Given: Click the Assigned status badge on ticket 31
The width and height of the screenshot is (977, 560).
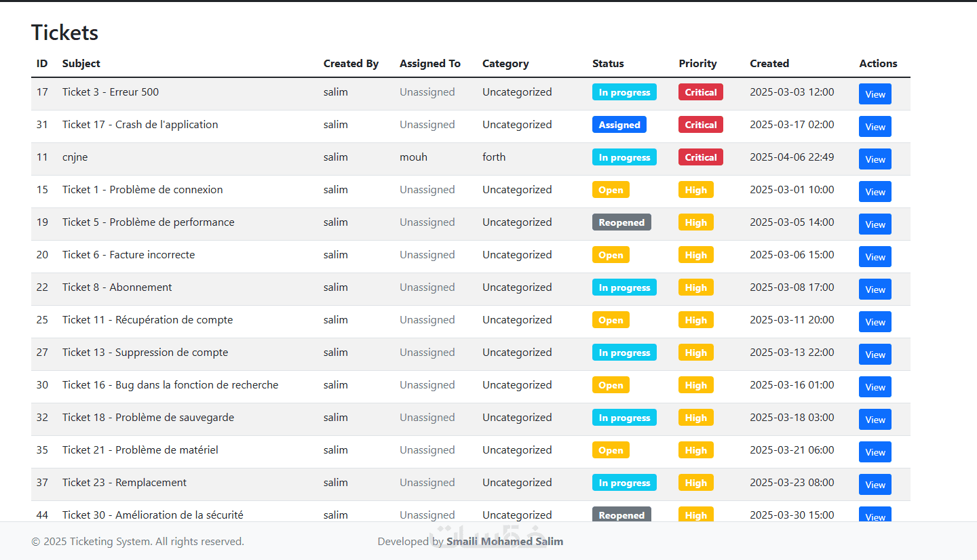Looking at the screenshot, I should pos(619,125).
